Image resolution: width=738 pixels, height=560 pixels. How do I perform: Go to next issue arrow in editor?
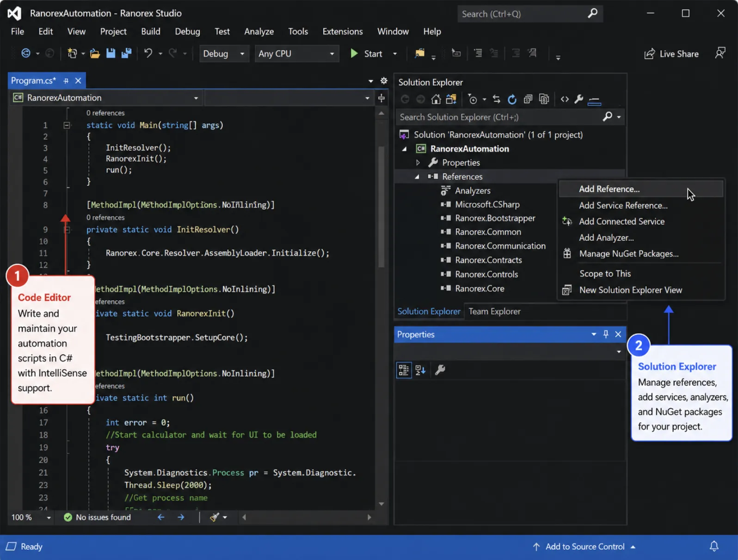181,517
